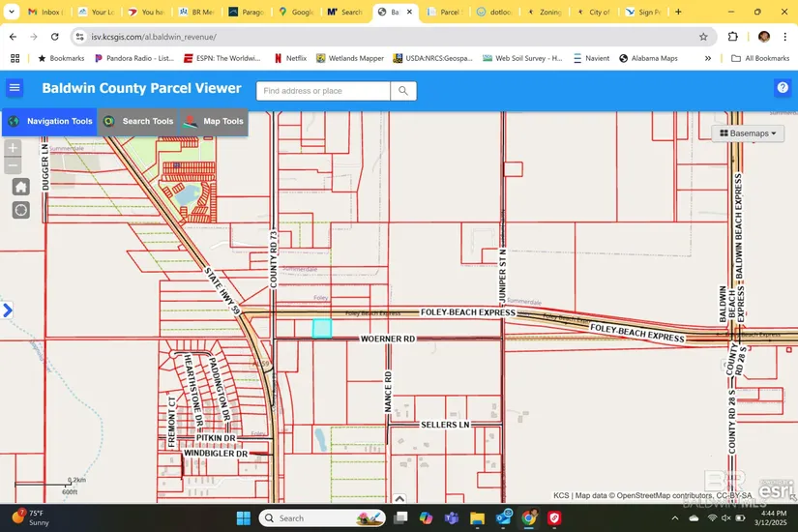Open the Map Tools tab
The image size is (798, 532).
point(214,122)
